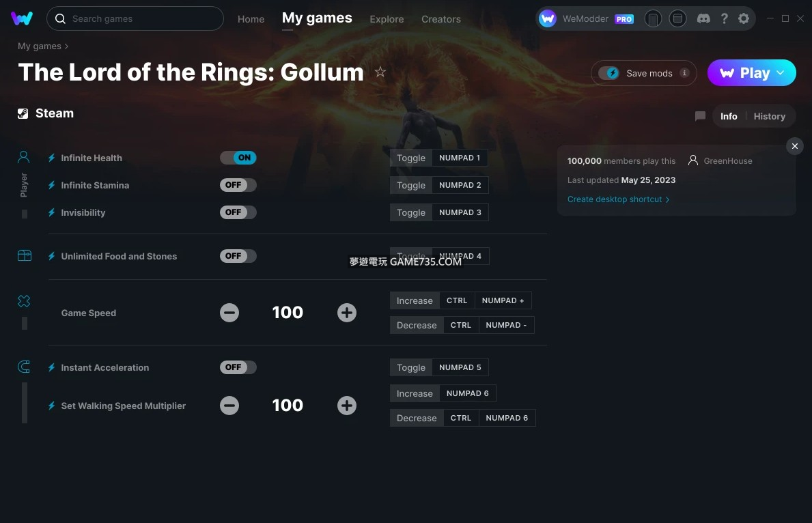The height and width of the screenshot is (523, 812).
Task: Open the help question mark icon
Action: pos(724,19)
